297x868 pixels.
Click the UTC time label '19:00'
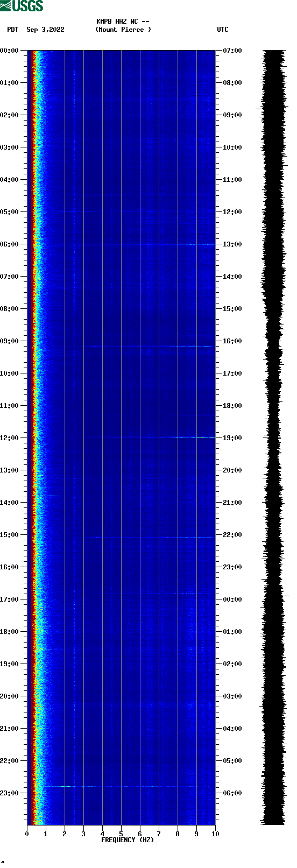232,438
